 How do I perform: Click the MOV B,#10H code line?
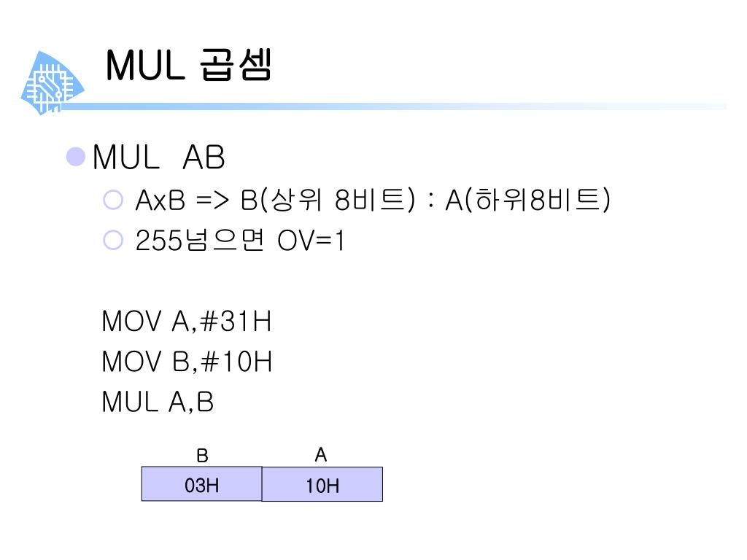pos(186,362)
